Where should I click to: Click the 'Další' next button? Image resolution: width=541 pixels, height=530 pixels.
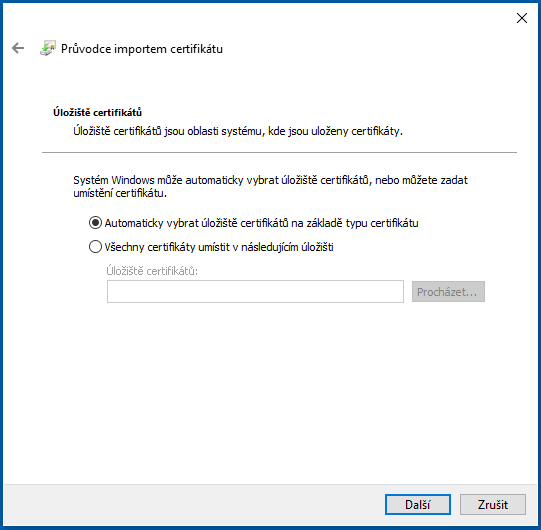pyautogui.click(x=418, y=504)
